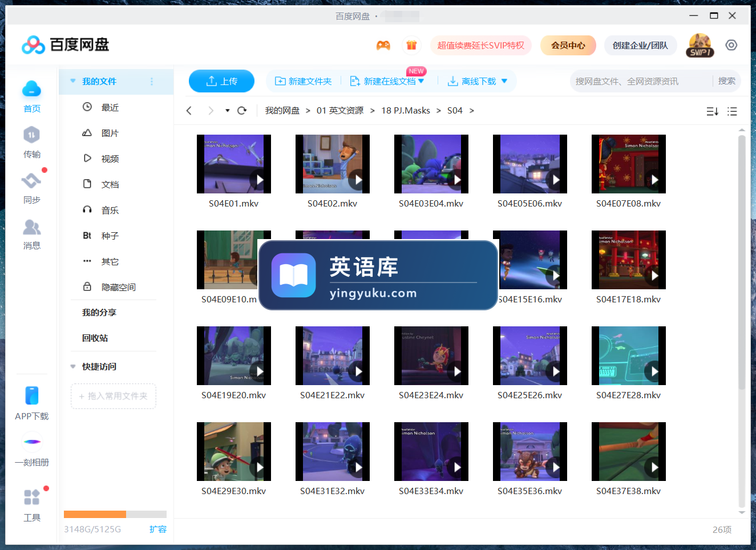Image resolution: width=756 pixels, height=550 pixels.
Task: Click the game controller icon in header
Action: [x=383, y=45]
